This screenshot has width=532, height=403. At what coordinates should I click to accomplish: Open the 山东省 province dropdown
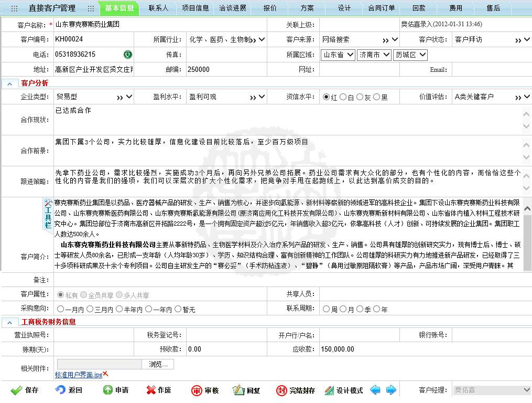338,55
